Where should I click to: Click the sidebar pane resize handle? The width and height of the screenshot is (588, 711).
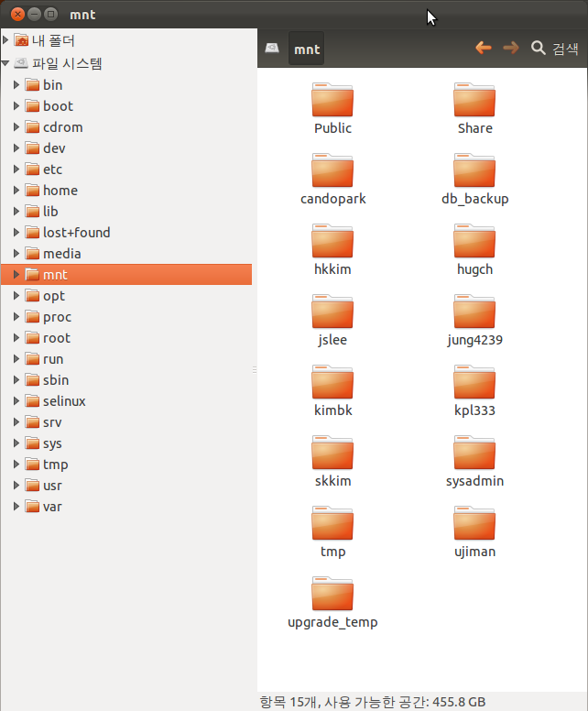click(255, 369)
